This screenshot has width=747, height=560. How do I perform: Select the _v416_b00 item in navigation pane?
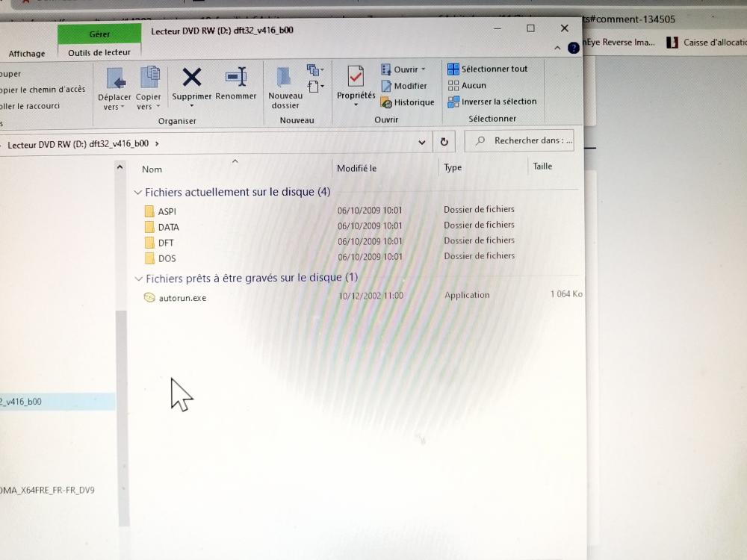58,402
